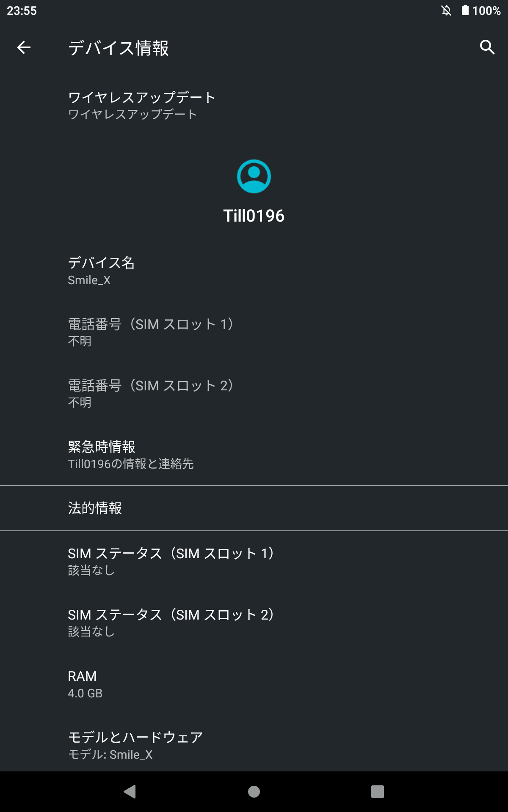This screenshot has height=812, width=508.
Task: Open recent apps square button
Action: 377,791
